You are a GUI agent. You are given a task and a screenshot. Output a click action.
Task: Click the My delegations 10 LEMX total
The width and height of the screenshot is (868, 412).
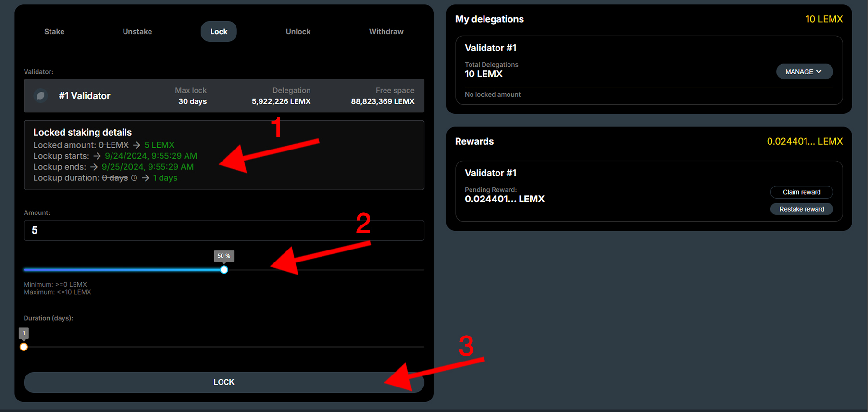click(823, 19)
